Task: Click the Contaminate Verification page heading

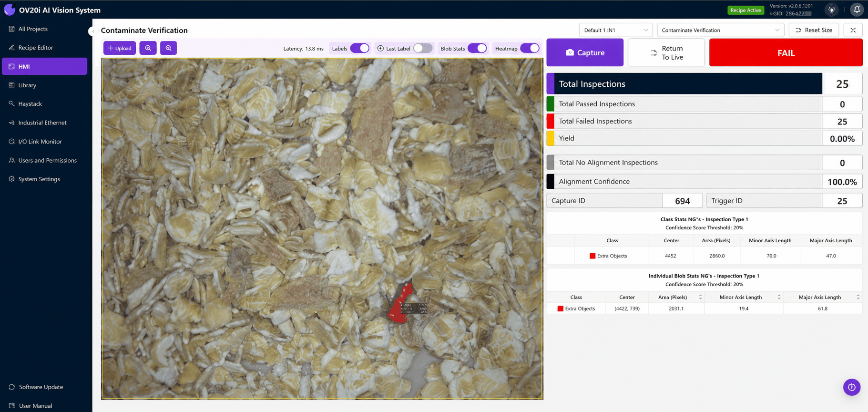Action: 144,31
